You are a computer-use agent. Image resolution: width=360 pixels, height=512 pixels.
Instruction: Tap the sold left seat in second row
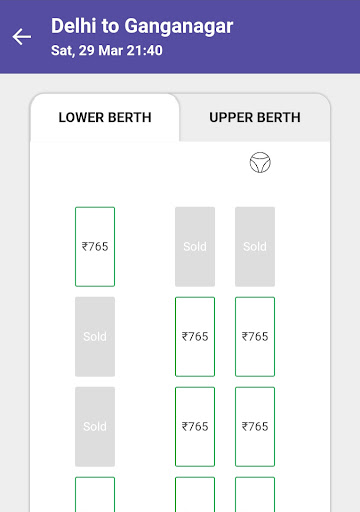coord(95,337)
